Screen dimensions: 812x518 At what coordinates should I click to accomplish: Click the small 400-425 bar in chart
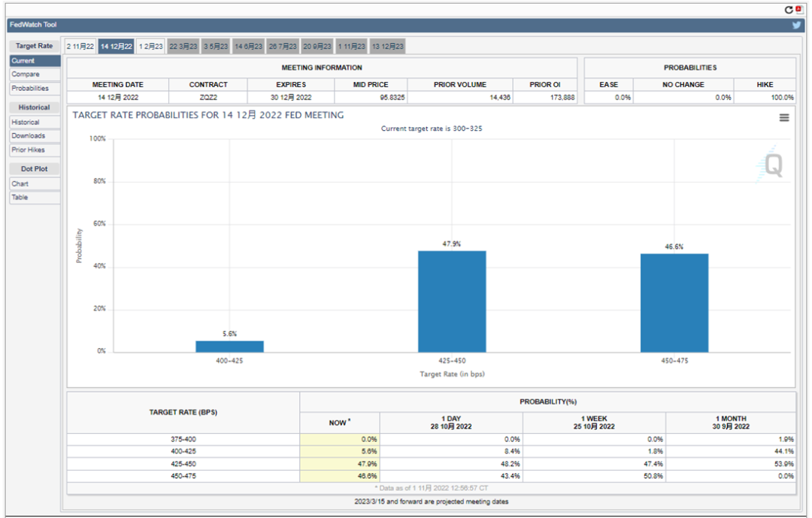[229, 346]
